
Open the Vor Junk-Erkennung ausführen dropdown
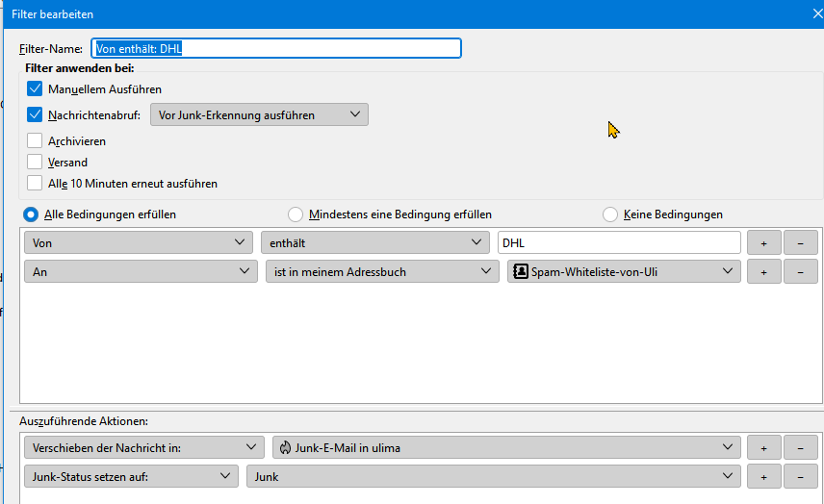pyautogui.click(x=259, y=115)
